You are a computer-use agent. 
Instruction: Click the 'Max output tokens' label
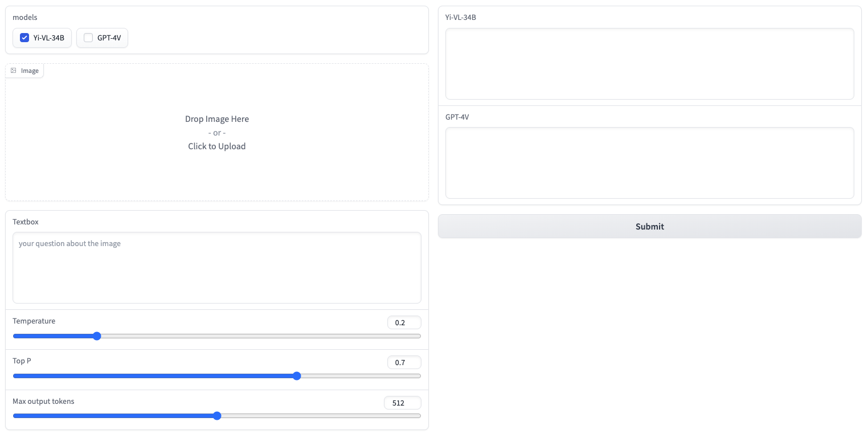click(x=43, y=402)
